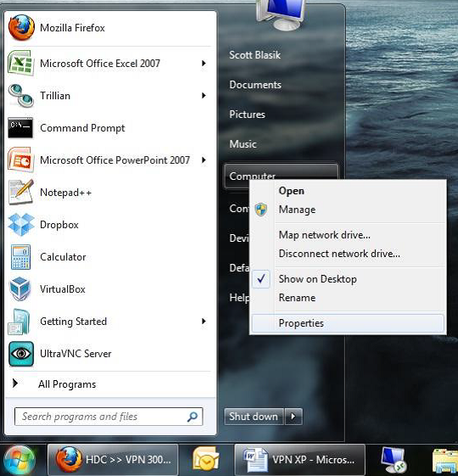This screenshot has height=476, width=458.
Task: Click the Shut down button
Action: tap(254, 417)
